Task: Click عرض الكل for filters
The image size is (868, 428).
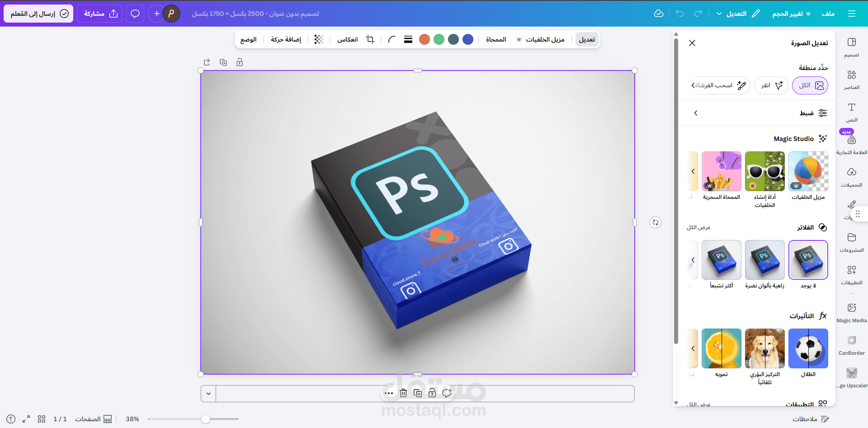Action: point(698,227)
